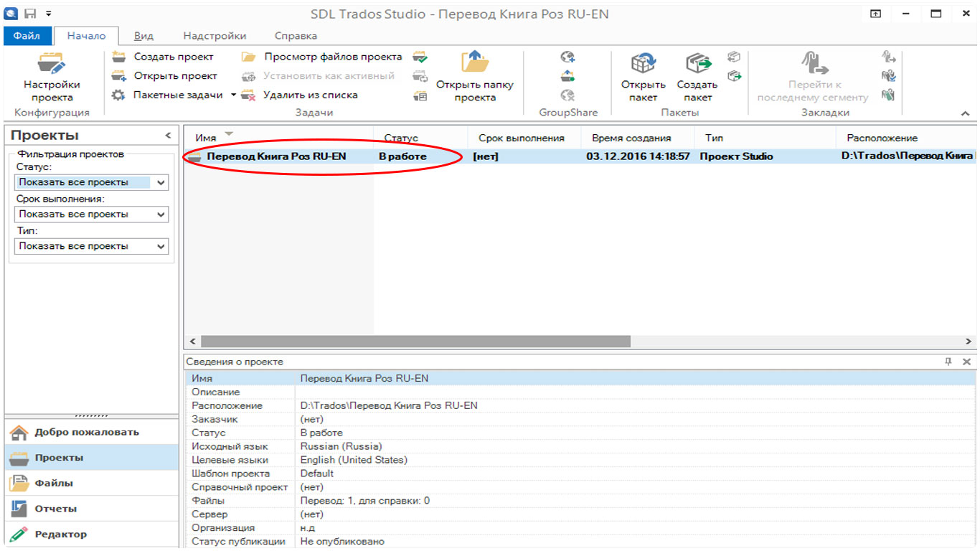Open the Статус filter combo box

pos(92,182)
